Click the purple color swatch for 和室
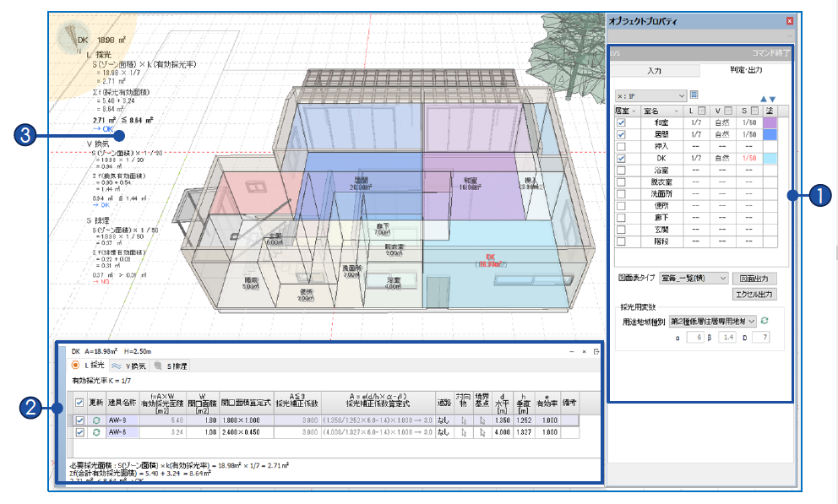The width and height of the screenshot is (838, 504). 770,122
